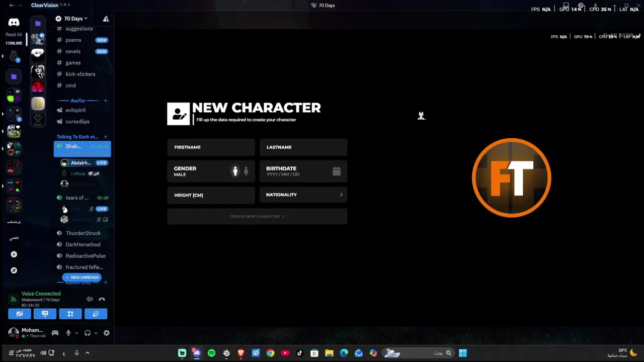Click the Add a Server plus icon
Image resolution: width=644 pixels, height=362 pixels.
point(14,254)
